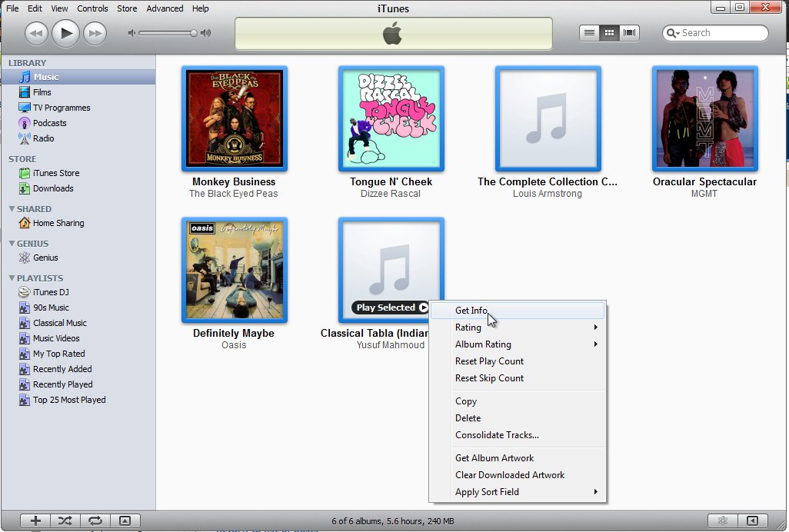Select the Definitely Maybe album cover
This screenshot has width=789, height=532.
coord(235,270)
